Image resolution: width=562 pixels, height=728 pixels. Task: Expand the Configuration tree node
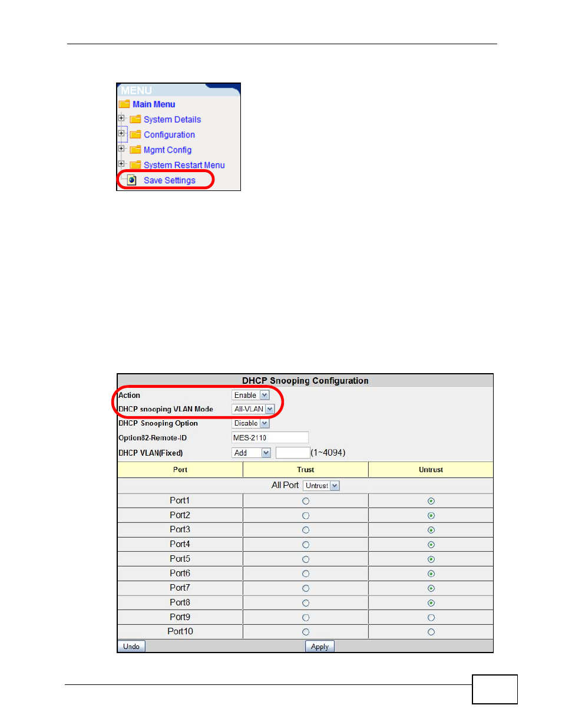(121, 134)
